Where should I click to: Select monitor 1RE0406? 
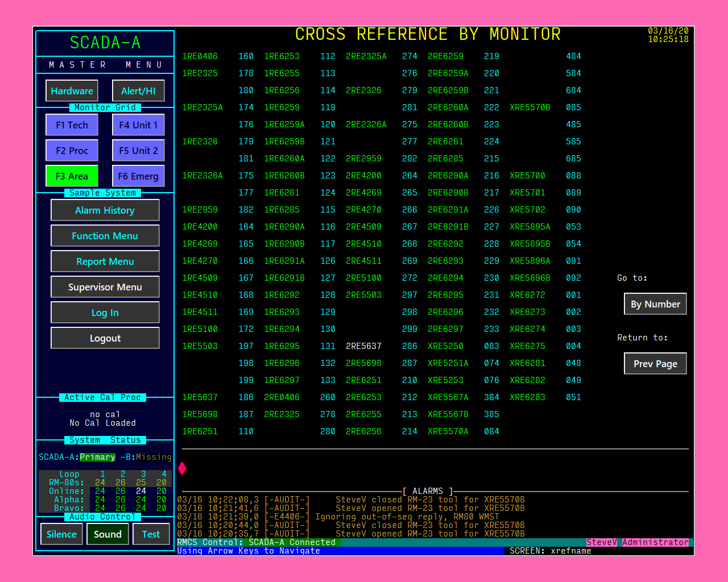[x=200, y=56]
